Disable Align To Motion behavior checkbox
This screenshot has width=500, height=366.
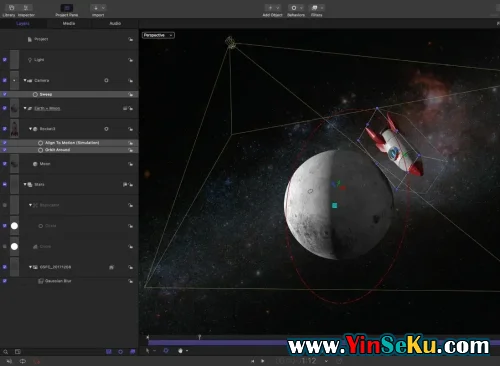[x=5, y=143]
